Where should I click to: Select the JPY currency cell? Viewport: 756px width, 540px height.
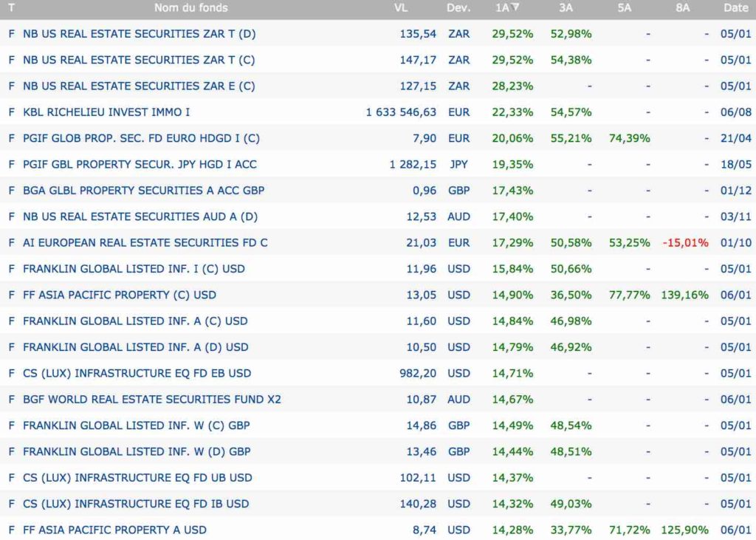[x=459, y=164]
